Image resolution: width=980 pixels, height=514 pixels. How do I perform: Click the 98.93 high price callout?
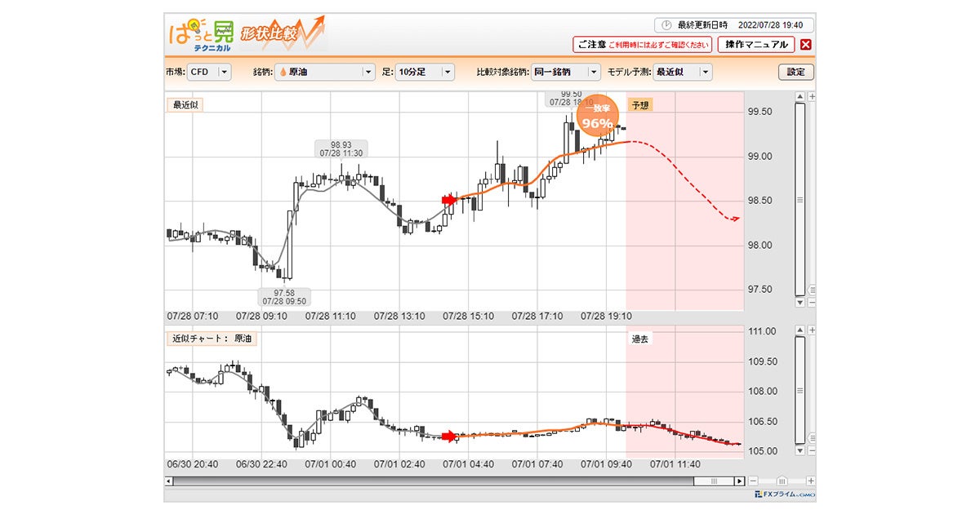[341, 148]
